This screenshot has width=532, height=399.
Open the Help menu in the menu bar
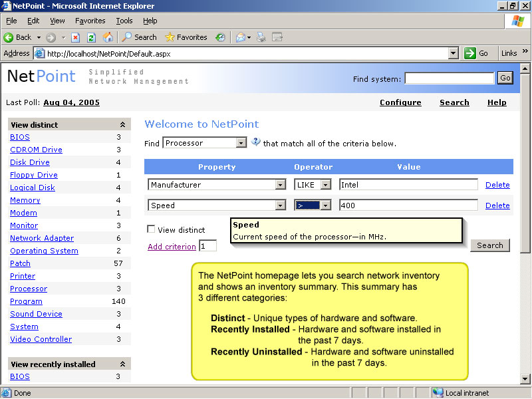click(x=150, y=21)
